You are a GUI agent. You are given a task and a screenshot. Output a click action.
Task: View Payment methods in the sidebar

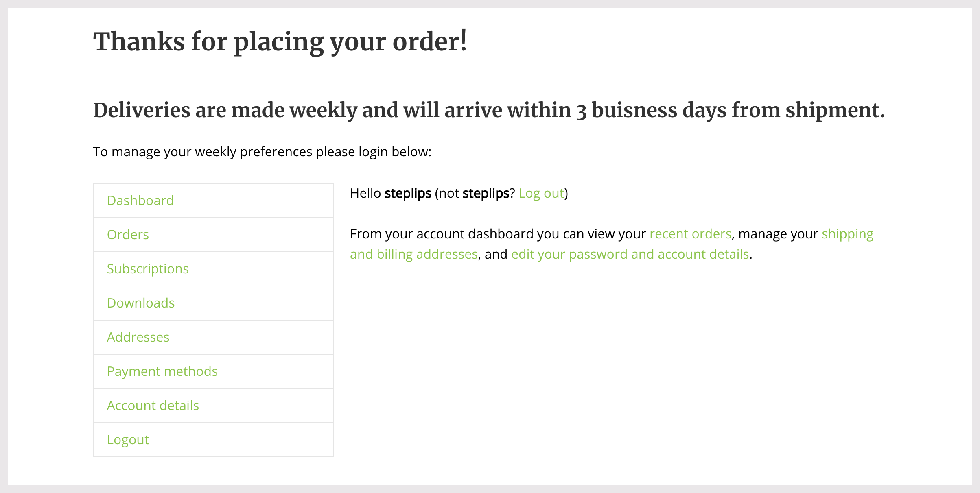(x=162, y=371)
